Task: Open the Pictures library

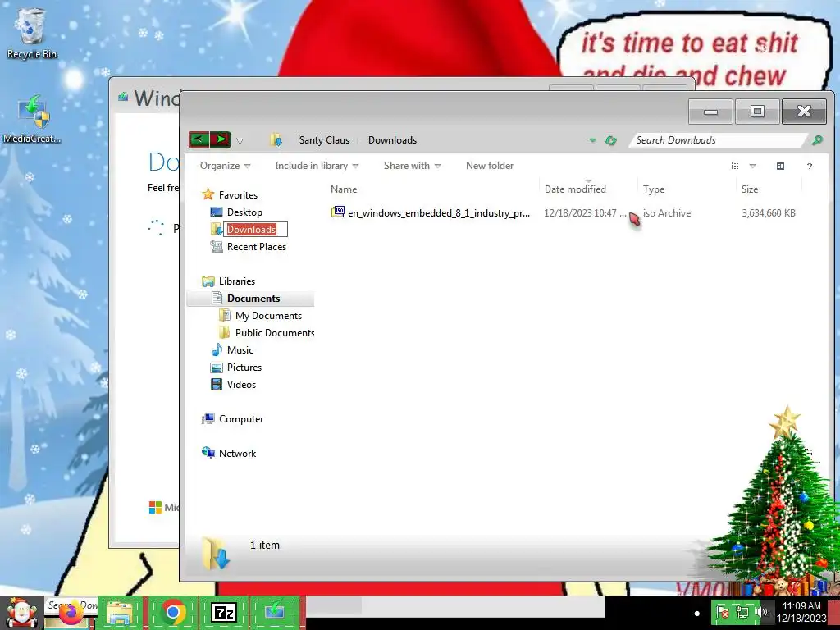Action: (244, 367)
